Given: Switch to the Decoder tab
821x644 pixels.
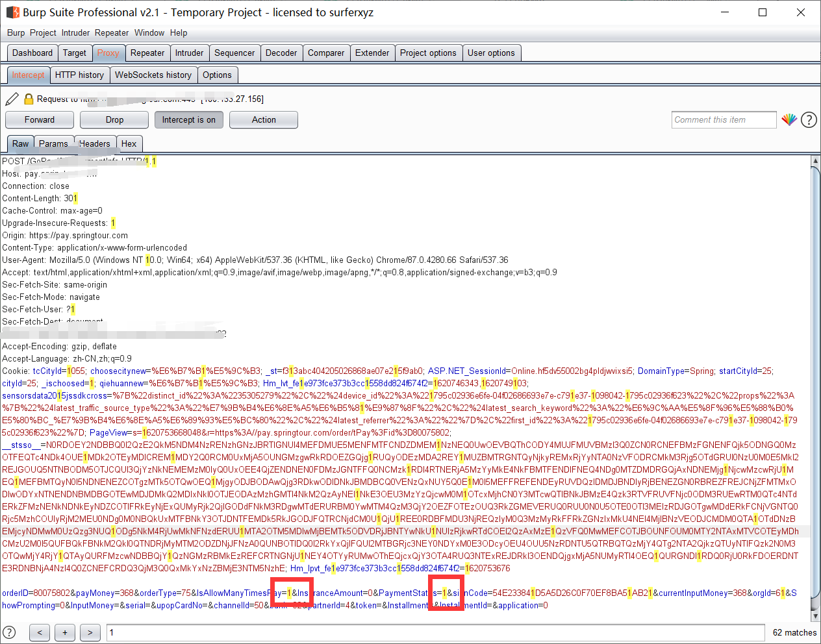Looking at the screenshot, I should [x=281, y=53].
